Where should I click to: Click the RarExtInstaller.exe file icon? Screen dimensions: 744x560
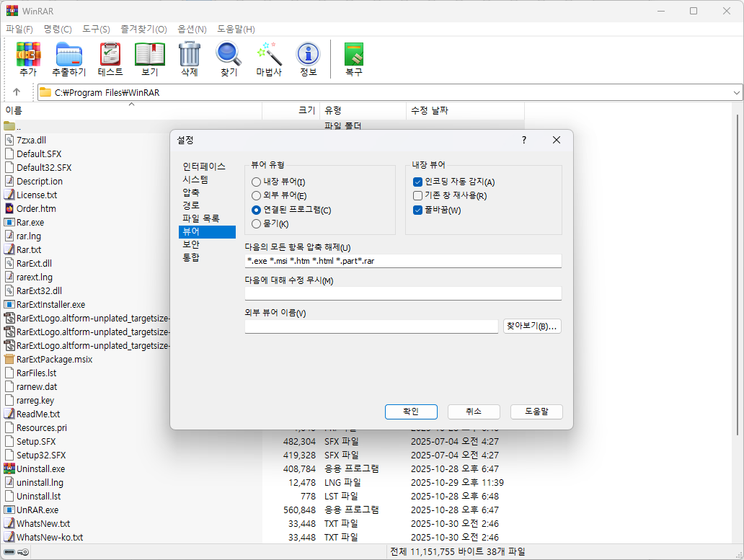tap(9, 304)
